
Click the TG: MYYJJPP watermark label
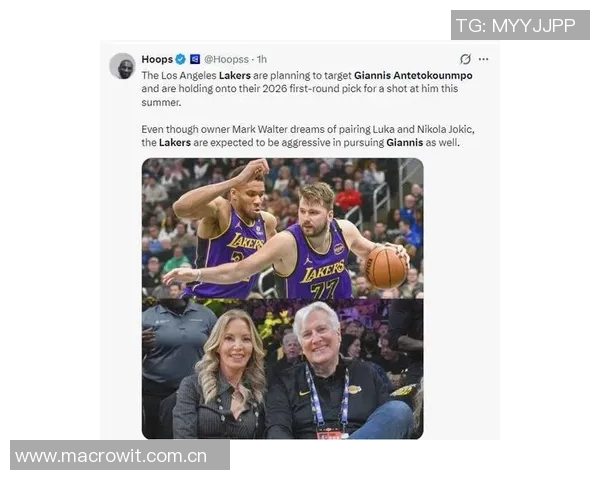coord(520,25)
